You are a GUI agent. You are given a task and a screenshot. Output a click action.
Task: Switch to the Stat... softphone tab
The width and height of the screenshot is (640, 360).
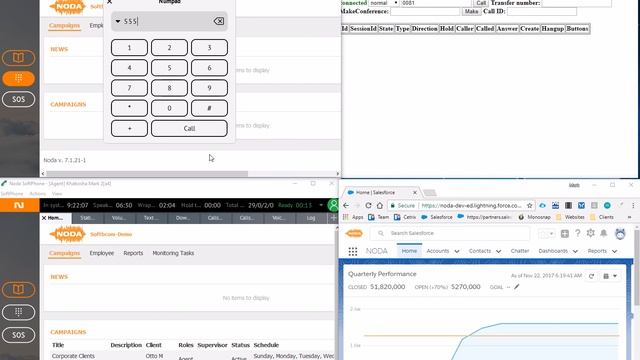[87, 218]
